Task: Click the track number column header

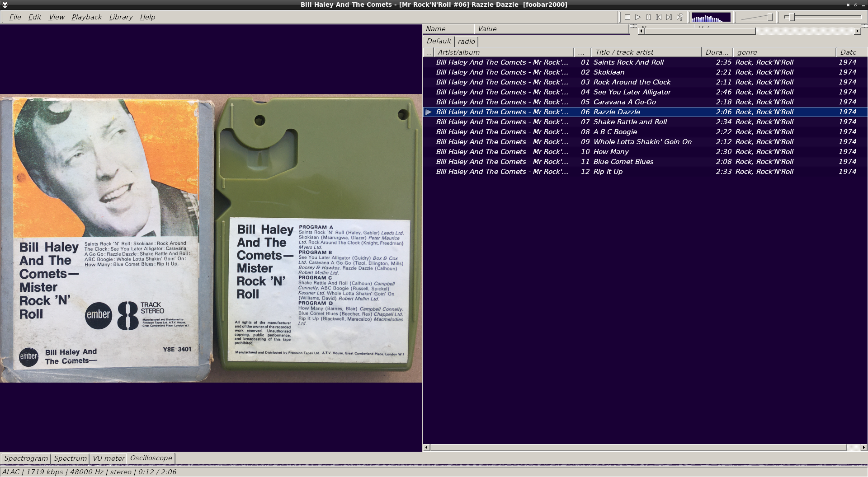Action: (582, 52)
